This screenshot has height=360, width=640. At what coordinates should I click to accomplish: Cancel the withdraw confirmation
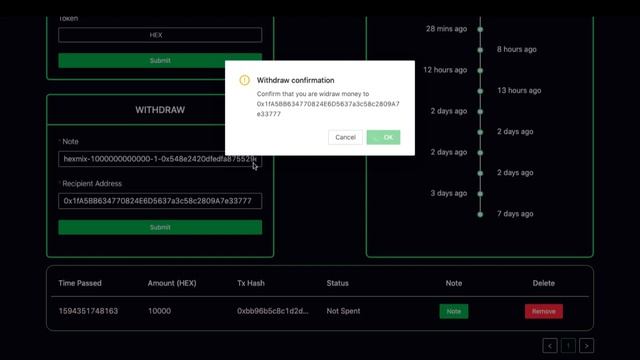(x=345, y=137)
